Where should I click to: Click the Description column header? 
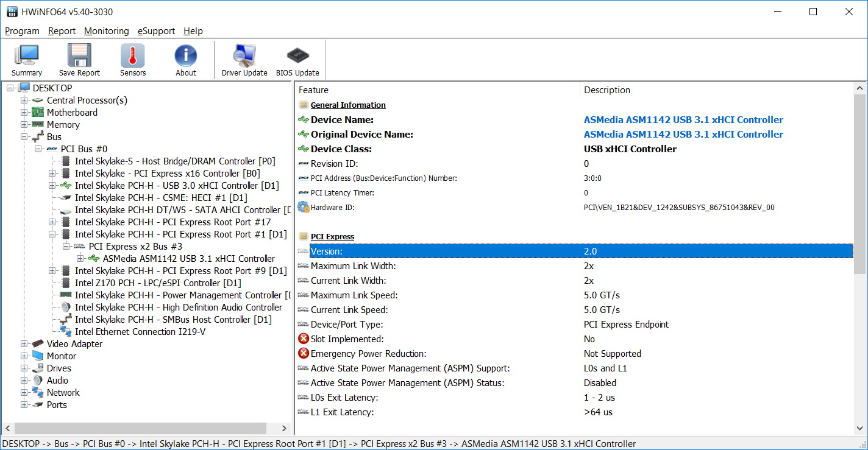click(x=717, y=90)
